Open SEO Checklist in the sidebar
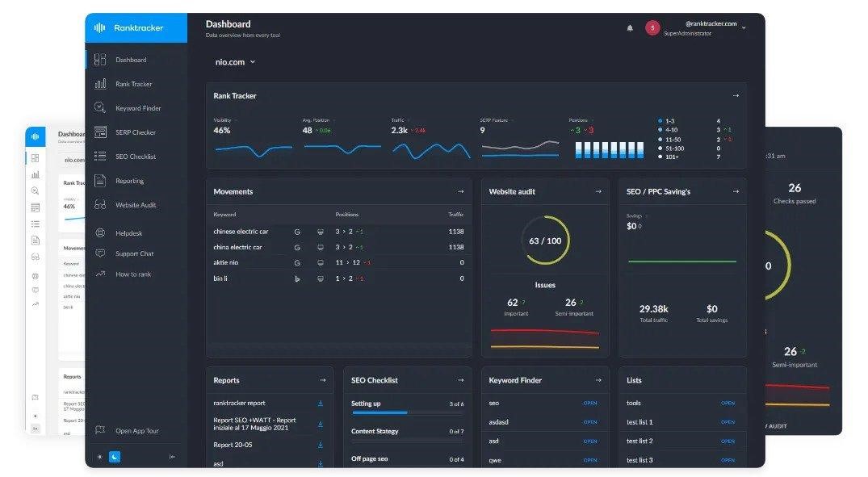The height and width of the screenshot is (477, 868). click(x=136, y=157)
